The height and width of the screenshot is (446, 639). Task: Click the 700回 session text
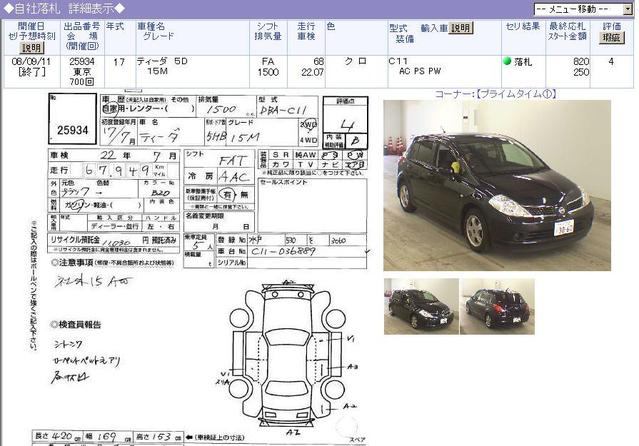coord(82,82)
